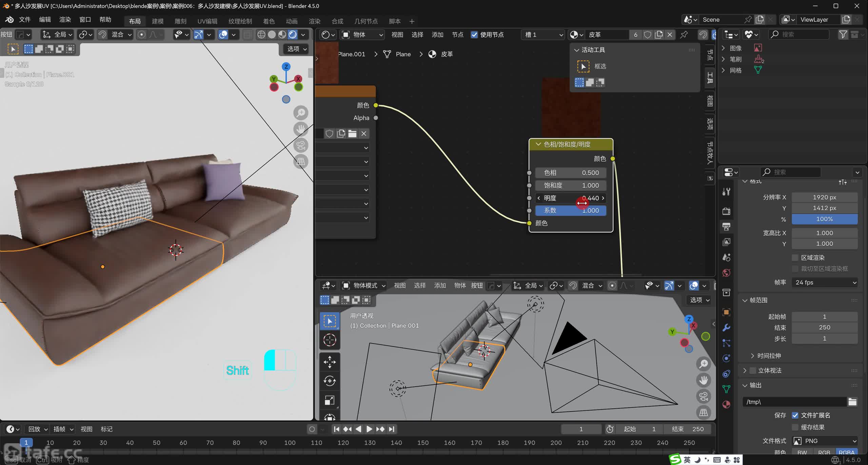Jump to the timeline end frame
868x465 pixels.
pyautogui.click(x=392, y=429)
